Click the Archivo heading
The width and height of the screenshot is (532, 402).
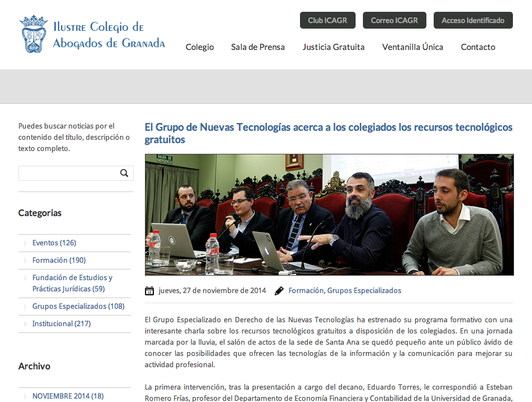coord(34,366)
